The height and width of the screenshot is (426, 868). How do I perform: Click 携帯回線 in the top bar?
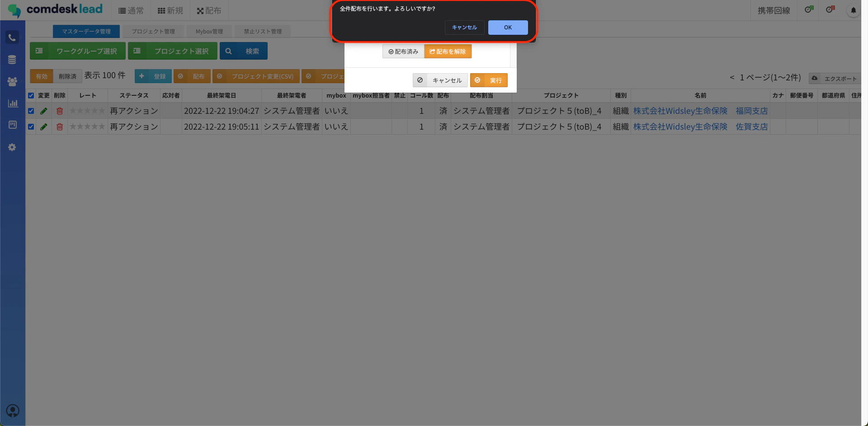pyautogui.click(x=774, y=10)
